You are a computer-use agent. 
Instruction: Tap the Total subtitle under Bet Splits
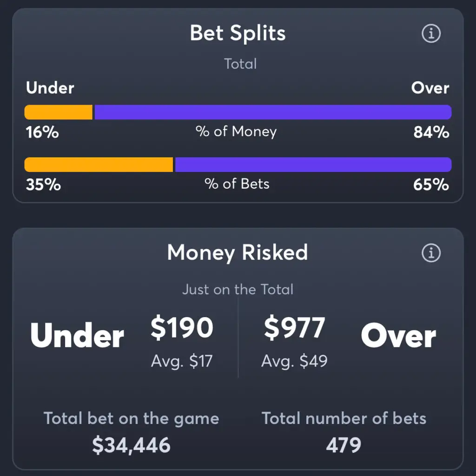[x=240, y=64]
